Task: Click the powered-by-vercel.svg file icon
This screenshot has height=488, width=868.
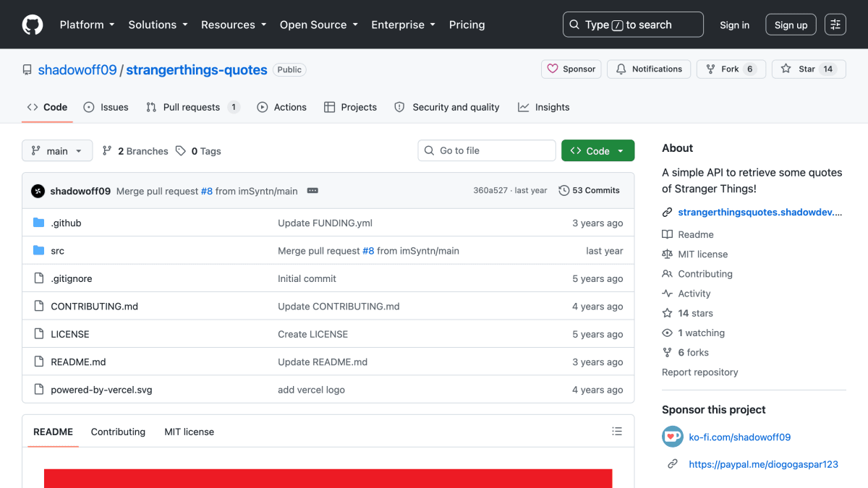Action: 39,390
